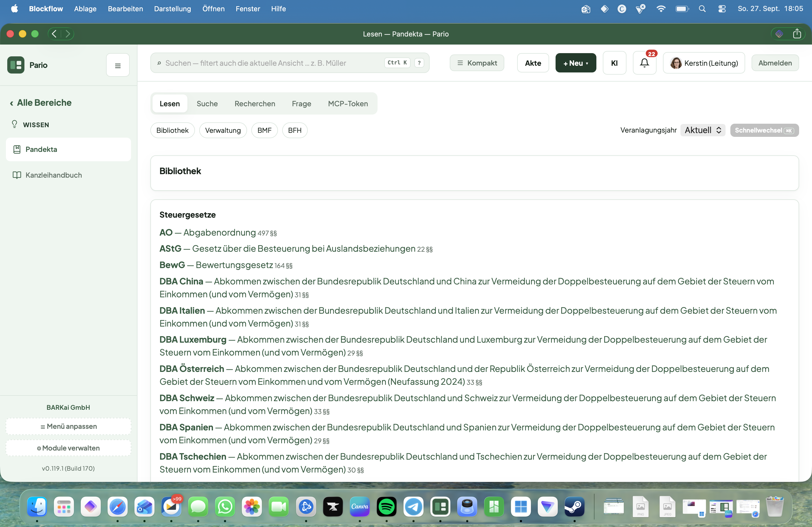Click the Wi-Fi status icon
This screenshot has height=527, width=812.
pyautogui.click(x=661, y=9)
